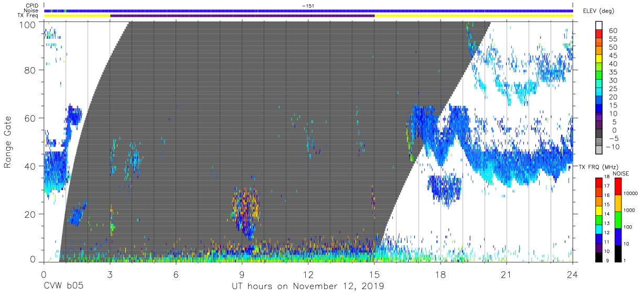The width and height of the screenshot is (644, 297).
Task: Click the '6' tick on the UT axis
Action: (x=176, y=274)
